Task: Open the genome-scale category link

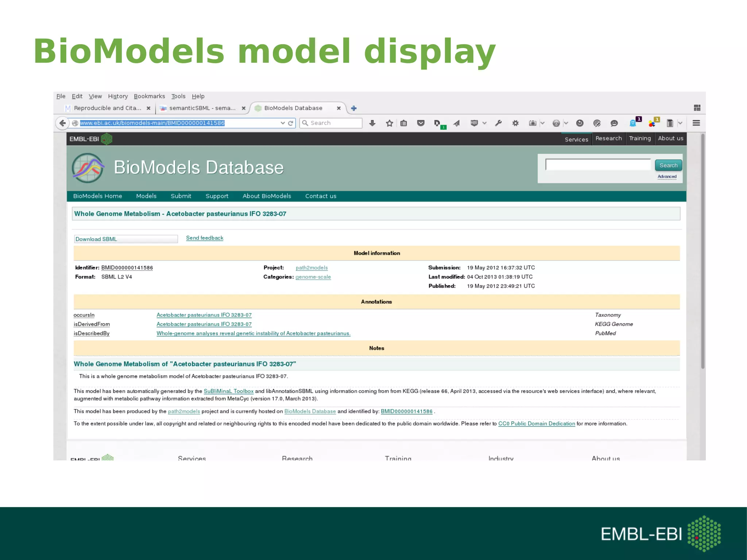Action: click(x=313, y=277)
